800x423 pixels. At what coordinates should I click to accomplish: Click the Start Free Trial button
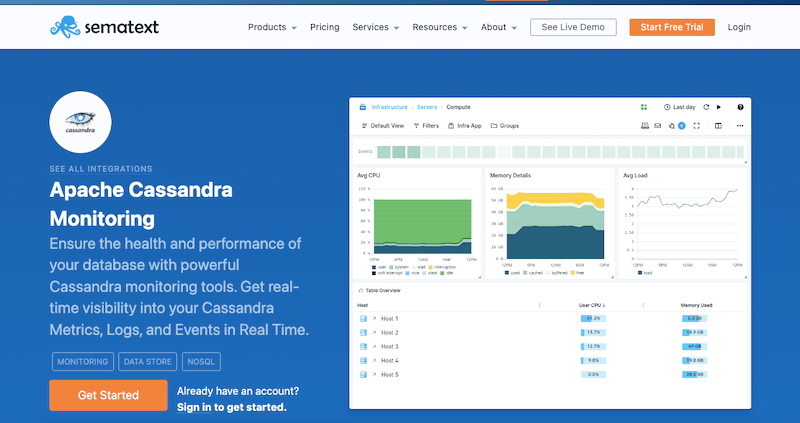click(672, 27)
